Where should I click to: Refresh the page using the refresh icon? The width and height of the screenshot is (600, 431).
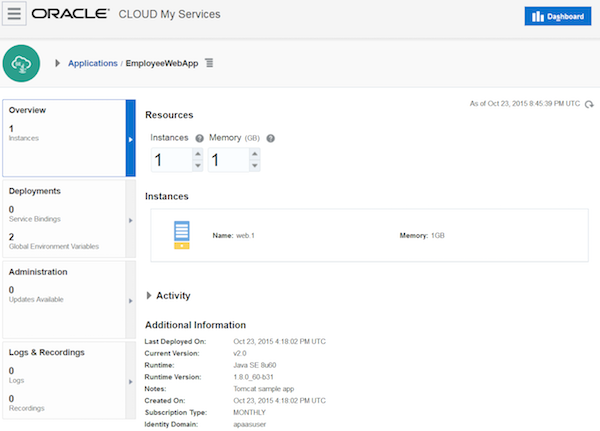click(x=590, y=104)
